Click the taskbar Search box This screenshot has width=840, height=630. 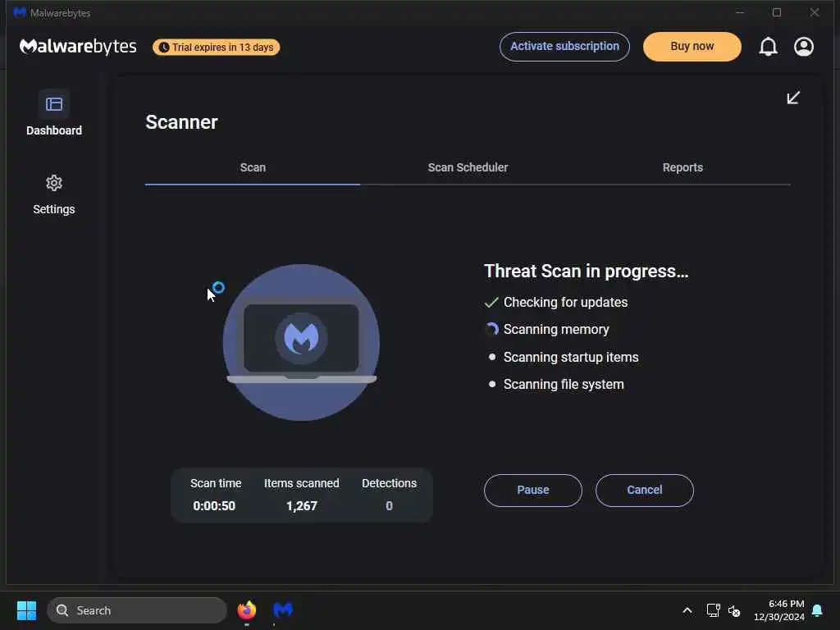(137, 610)
